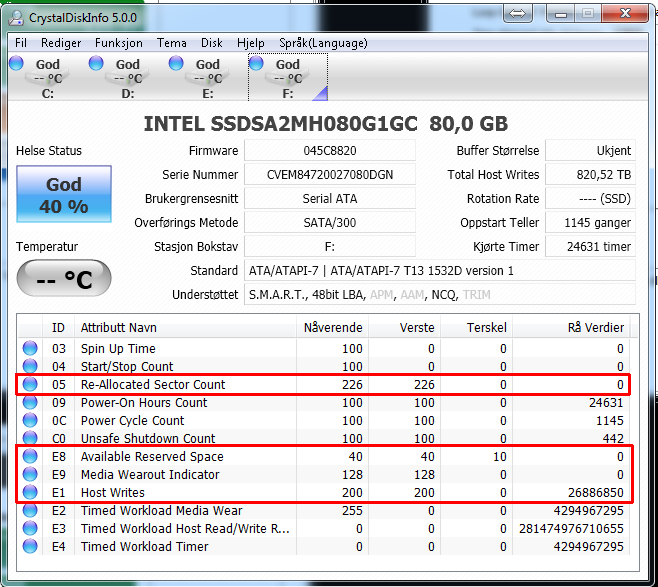The height and width of the screenshot is (587, 658).
Task: Click the Attributt Navn column header
Action: pos(185,327)
